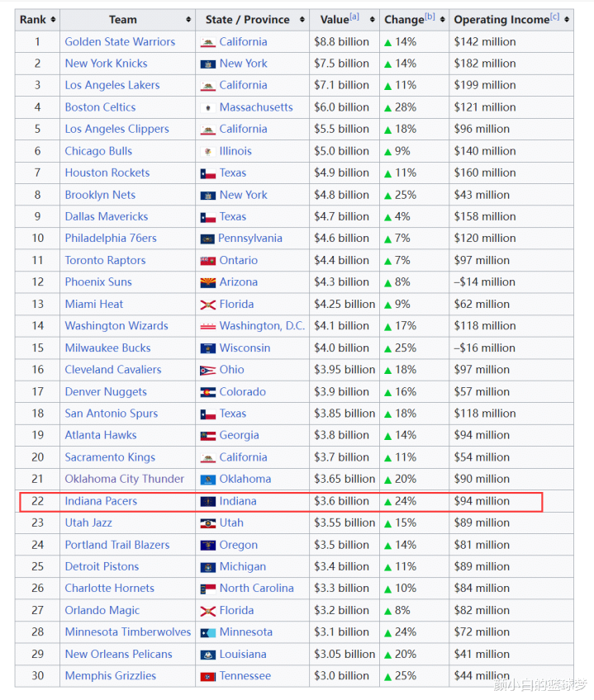594x700 pixels.
Task: Sort the table by Rank column arrows
Action: (x=53, y=20)
